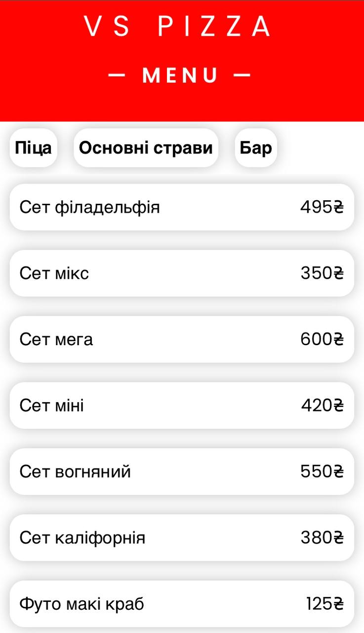
Task: Open the Сет вогняний item
Action: tap(76, 472)
